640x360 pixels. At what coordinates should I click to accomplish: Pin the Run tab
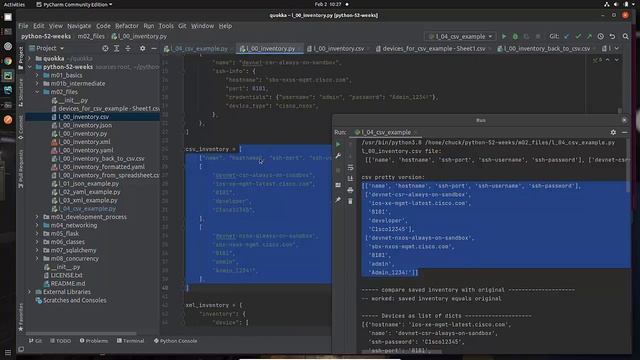click(x=338, y=200)
